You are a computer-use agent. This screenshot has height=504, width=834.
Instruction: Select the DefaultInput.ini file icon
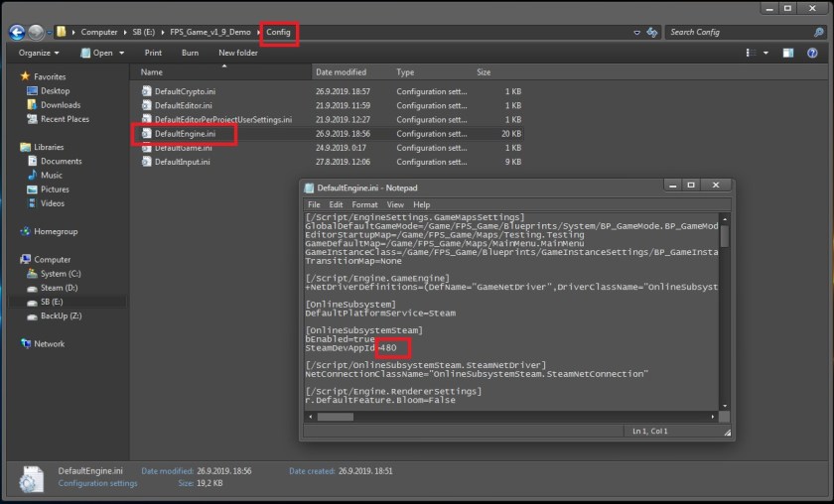pos(146,162)
